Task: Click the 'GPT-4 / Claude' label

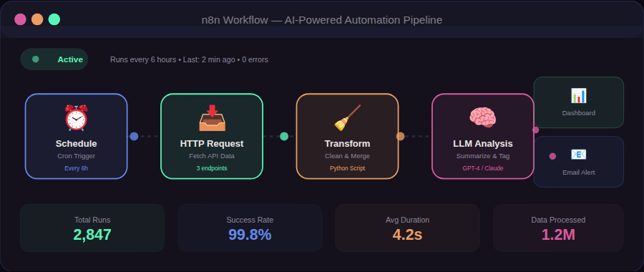Action: pyautogui.click(x=483, y=168)
